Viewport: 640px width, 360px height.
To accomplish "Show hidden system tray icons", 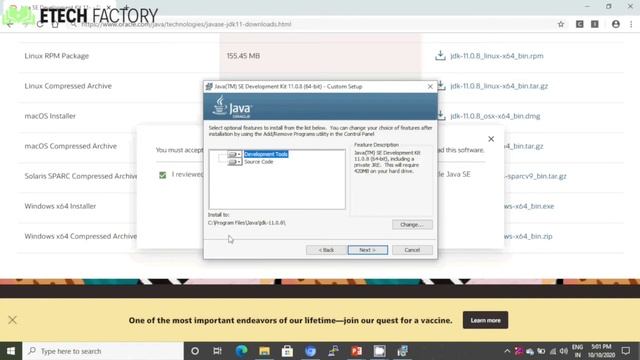I will point(507,351).
